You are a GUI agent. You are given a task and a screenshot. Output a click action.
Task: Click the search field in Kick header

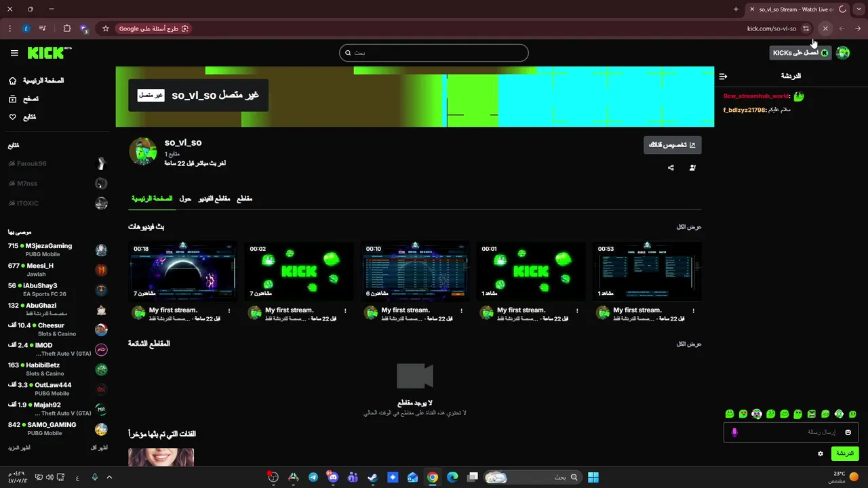click(434, 53)
